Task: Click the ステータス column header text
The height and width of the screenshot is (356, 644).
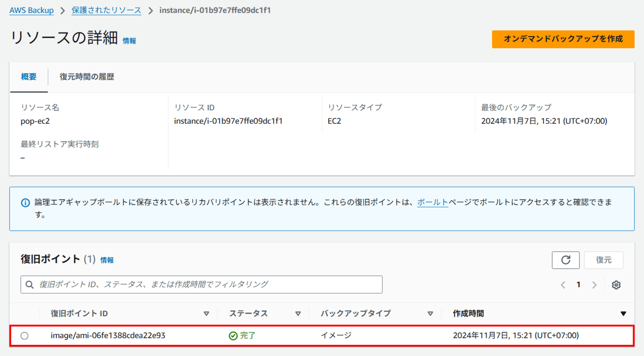Action: coord(249,314)
